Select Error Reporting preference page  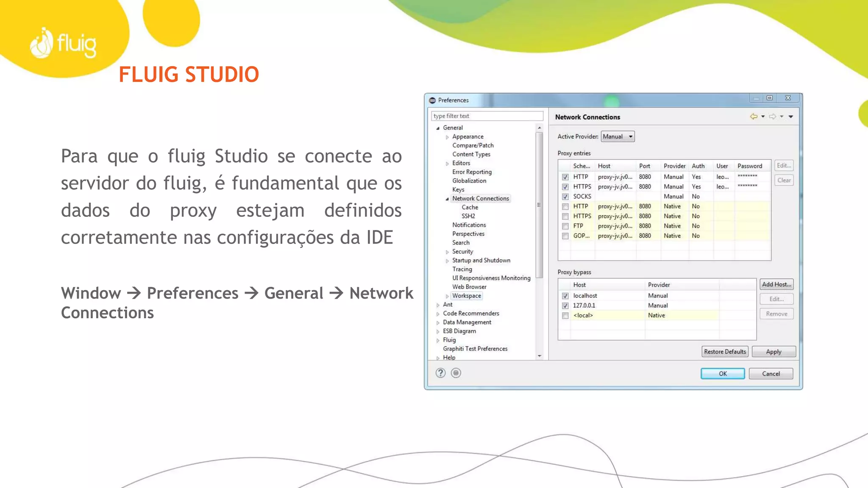472,172
